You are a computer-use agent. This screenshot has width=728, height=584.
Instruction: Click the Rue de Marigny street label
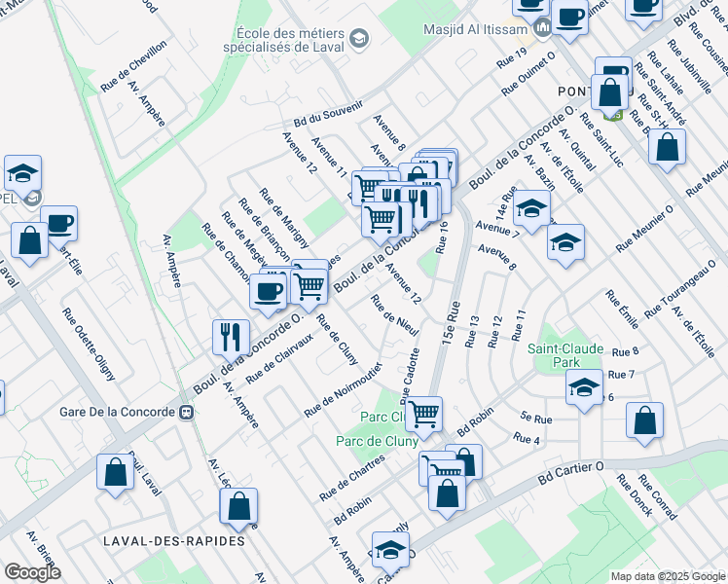point(283,218)
